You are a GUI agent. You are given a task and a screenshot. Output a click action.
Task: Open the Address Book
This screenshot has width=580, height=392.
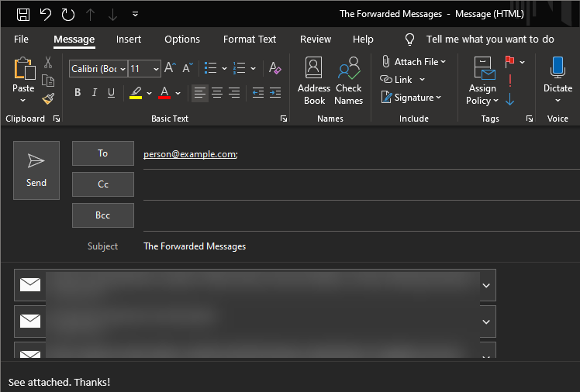[x=314, y=81]
